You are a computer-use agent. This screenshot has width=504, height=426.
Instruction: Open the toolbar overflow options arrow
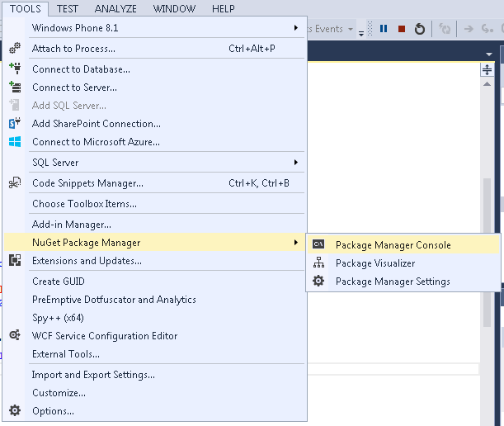point(361,33)
